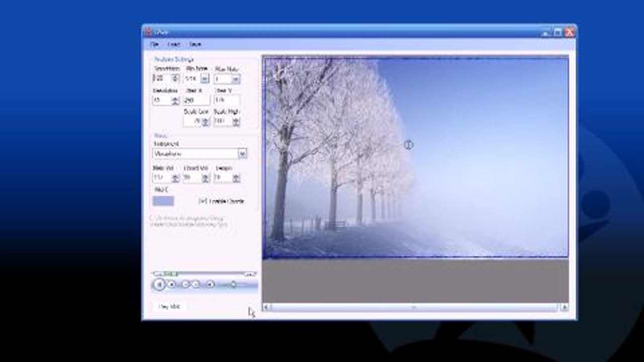The height and width of the screenshot is (362, 644).
Task: Expand the Max Note dropdown
Action: (x=235, y=79)
